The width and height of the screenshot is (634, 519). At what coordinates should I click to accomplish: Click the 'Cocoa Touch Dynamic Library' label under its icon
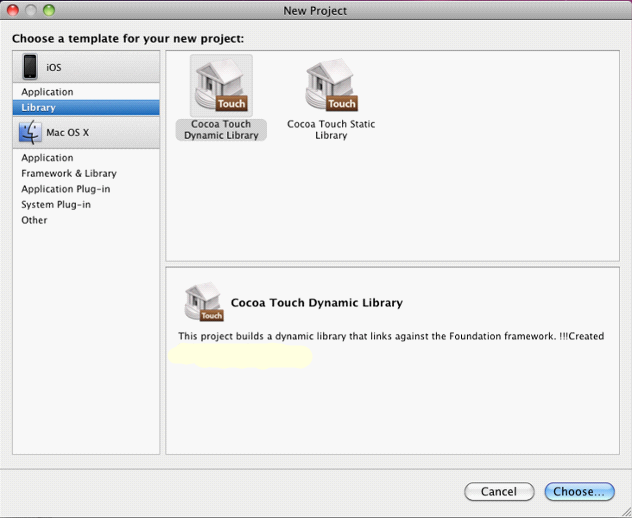point(221,130)
